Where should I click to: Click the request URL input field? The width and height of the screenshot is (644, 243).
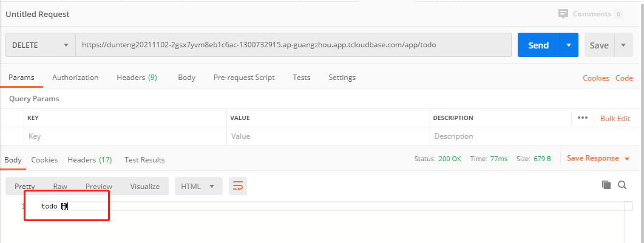293,45
